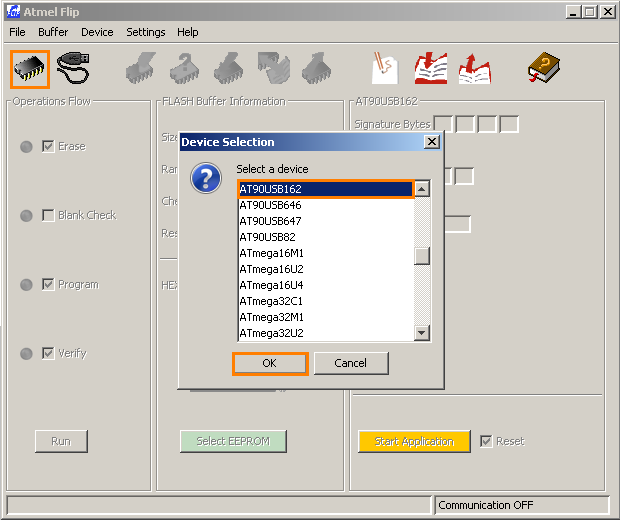620x520 pixels.
Task: Minimize the Atmel Flip window
Action: pos(573,12)
